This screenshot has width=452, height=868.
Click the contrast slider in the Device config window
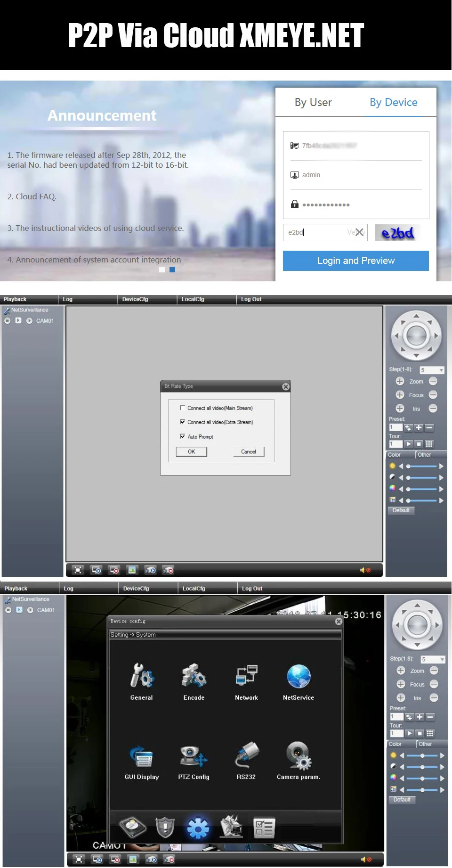(x=422, y=767)
